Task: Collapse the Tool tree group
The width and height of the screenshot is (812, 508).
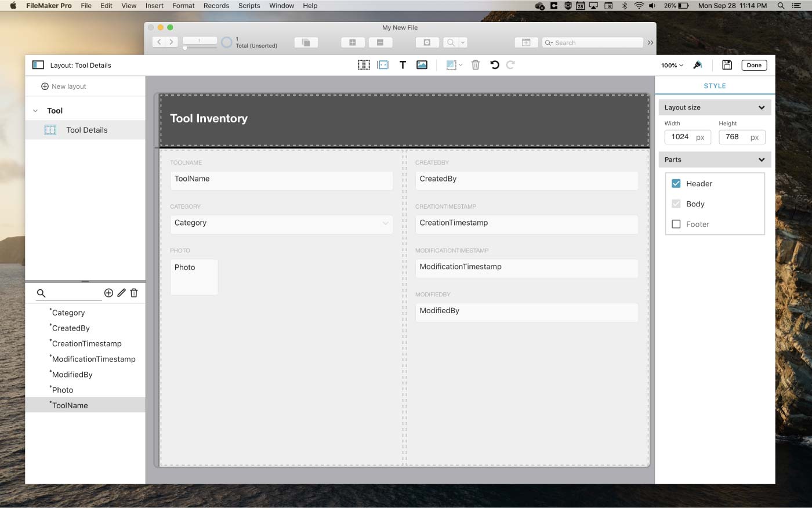Action: (x=35, y=111)
